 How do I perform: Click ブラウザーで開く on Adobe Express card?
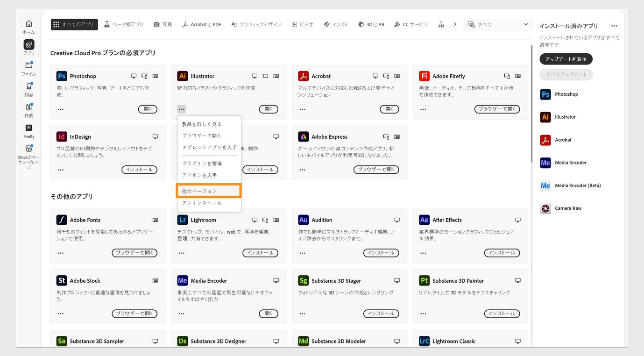point(376,170)
